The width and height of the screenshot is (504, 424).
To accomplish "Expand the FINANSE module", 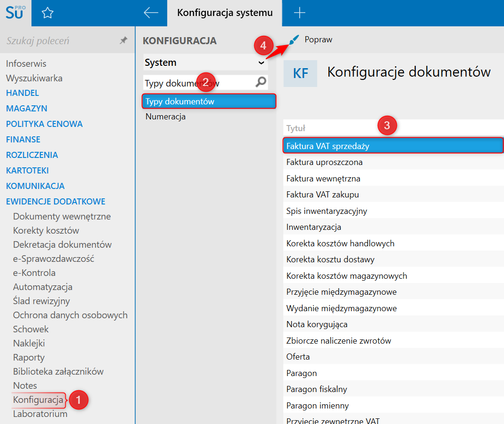I will (23, 139).
